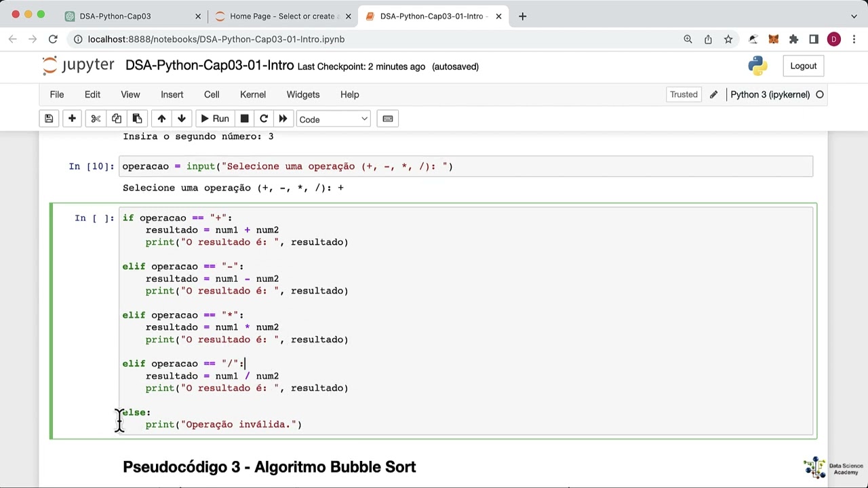868x488 pixels.
Task: Toggle the Trusted notebook indicator
Action: coord(684,95)
